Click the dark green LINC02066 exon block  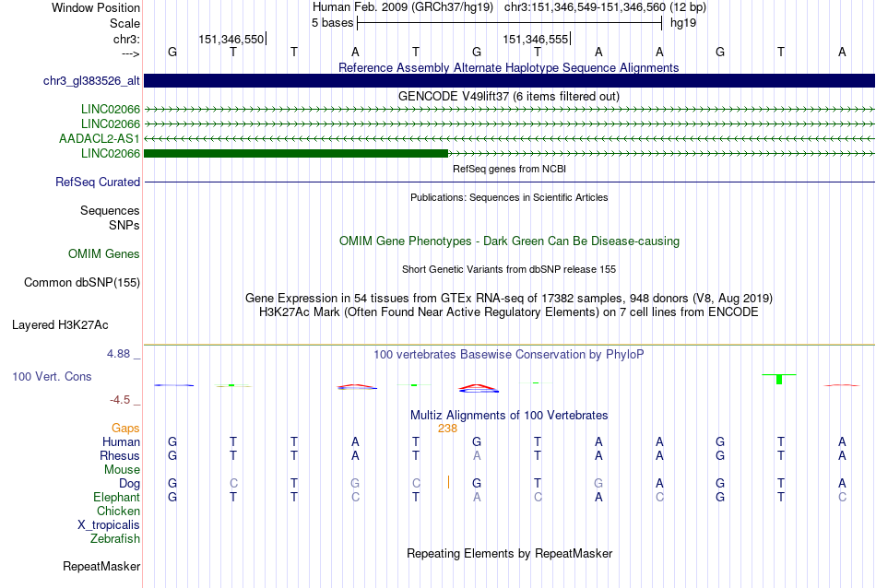coord(296,153)
